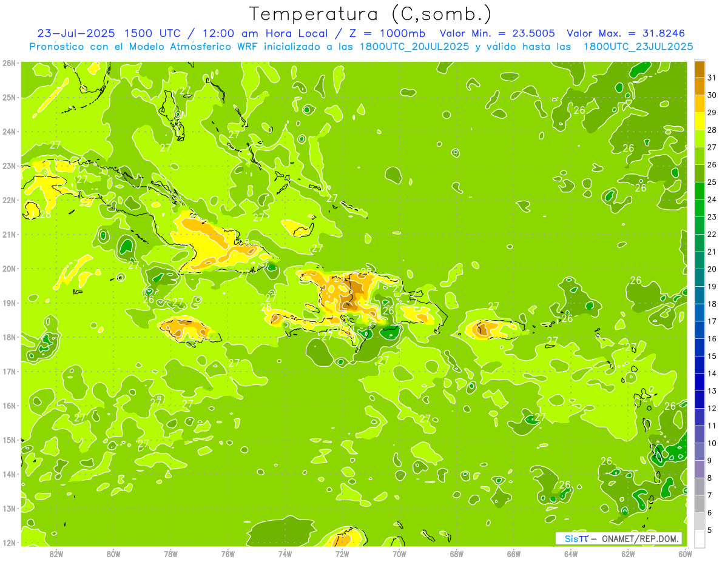Image resolution: width=728 pixels, height=562 pixels.
Task: Click the legend scale value 13
Action: pos(712,391)
